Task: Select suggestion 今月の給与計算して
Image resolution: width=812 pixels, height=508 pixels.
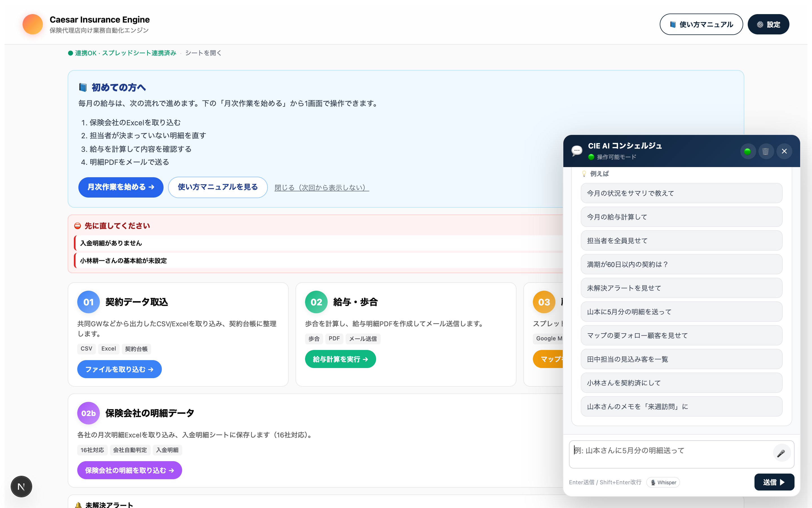Action: [681, 217]
